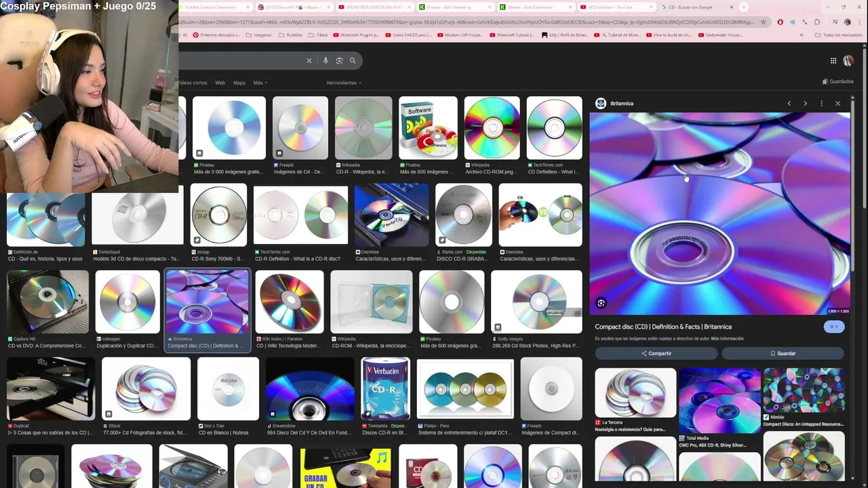Switch to Videos cortos results tab
Image resolution: width=868 pixels, height=488 pixels.
[x=193, y=83]
